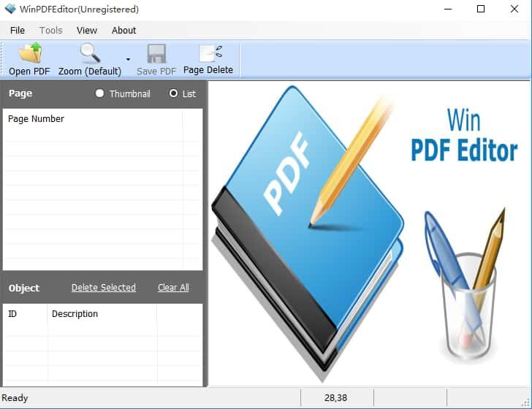Viewport: 532px width, 409px height.
Task: Open the About menu
Action: pos(123,31)
